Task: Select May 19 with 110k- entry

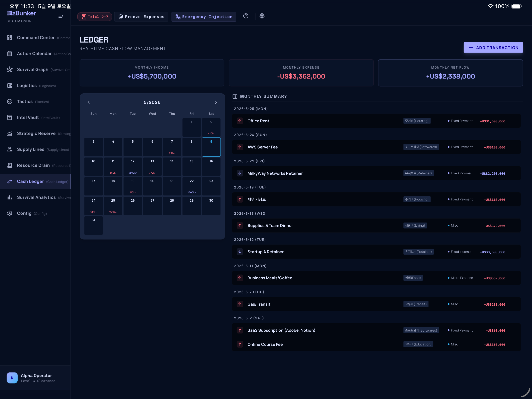Action: pyautogui.click(x=133, y=186)
